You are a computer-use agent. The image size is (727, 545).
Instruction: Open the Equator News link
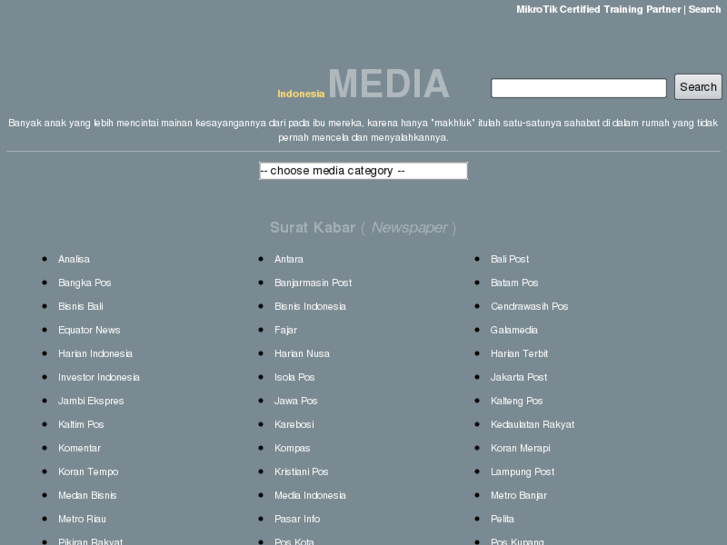(x=89, y=330)
